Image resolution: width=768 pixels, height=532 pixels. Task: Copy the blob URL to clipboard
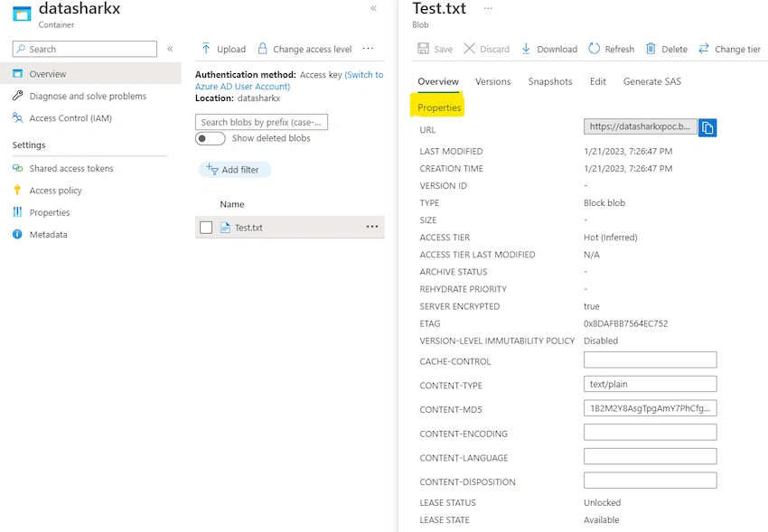click(707, 127)
